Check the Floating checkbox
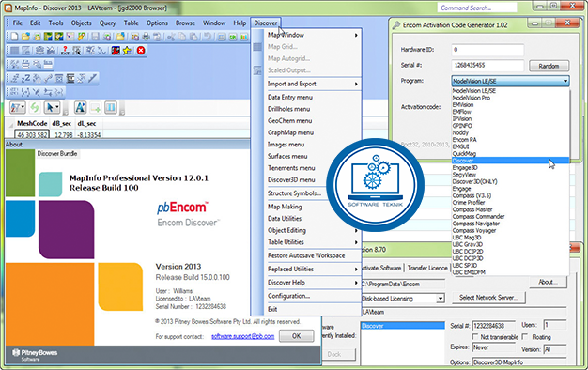Viewport: 588px width, 370px height. pos(525,336)
